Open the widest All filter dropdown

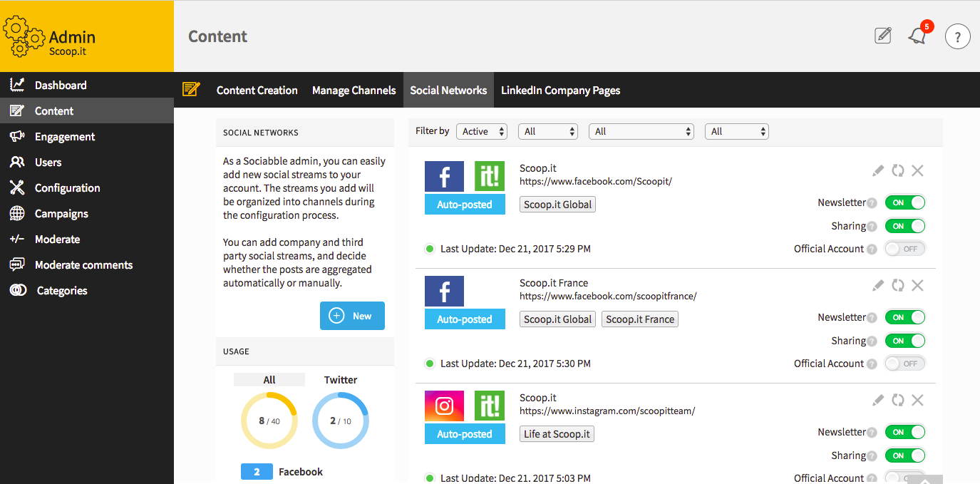point(641,131)
